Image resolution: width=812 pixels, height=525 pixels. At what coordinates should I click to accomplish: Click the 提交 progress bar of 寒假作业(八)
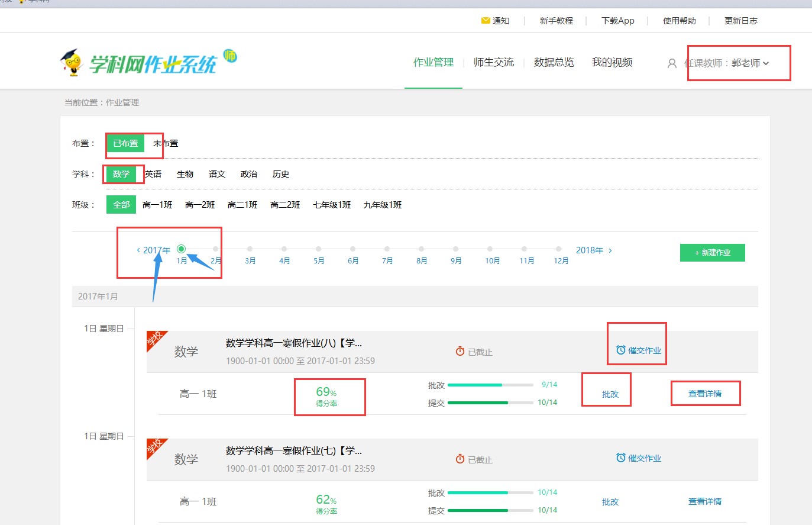click(491, 402)
